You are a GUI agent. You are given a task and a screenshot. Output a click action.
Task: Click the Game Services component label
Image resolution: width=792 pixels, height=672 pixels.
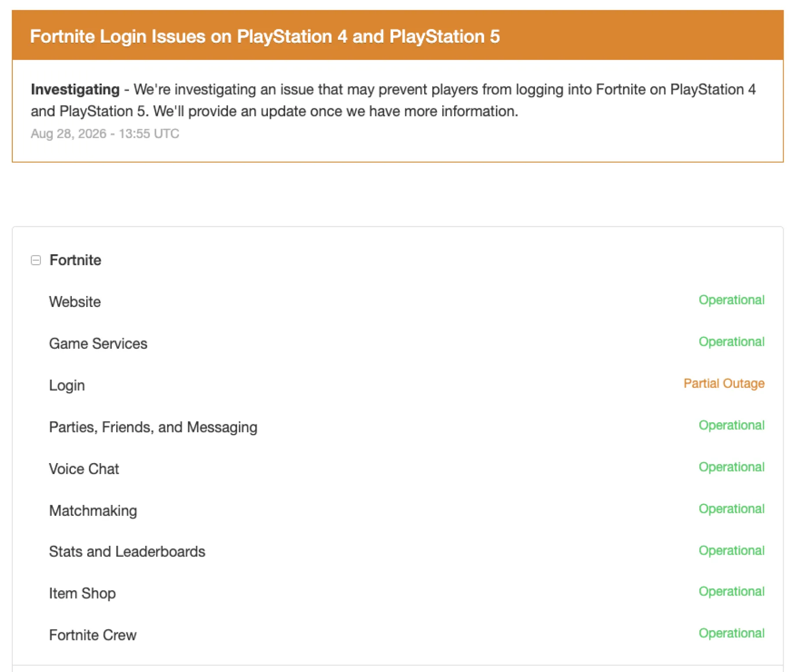(98, 343)
